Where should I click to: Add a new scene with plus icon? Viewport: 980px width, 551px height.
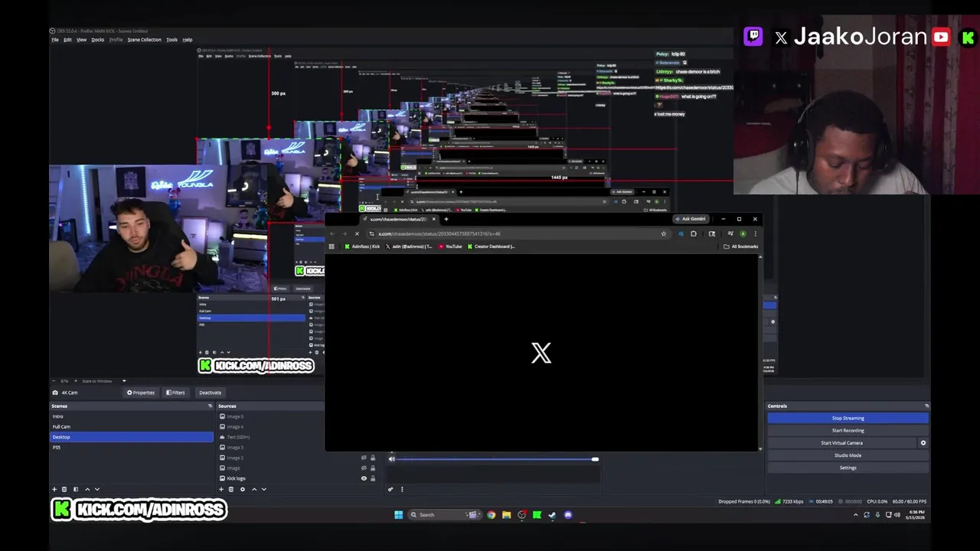pos(54,489)
